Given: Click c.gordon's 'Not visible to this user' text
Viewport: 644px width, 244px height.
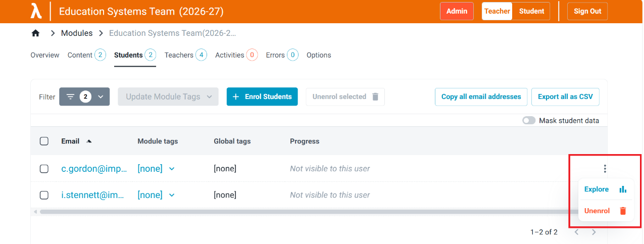Looking at the screenshot, I should (330, 169).
